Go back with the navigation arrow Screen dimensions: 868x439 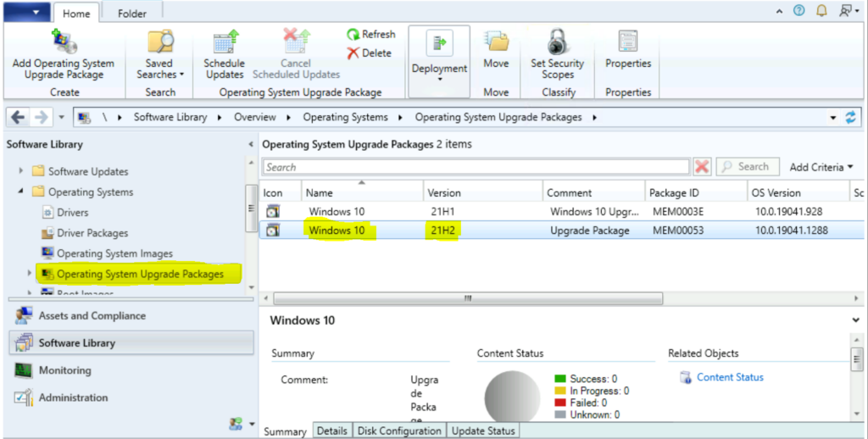(x=19, y=117)
